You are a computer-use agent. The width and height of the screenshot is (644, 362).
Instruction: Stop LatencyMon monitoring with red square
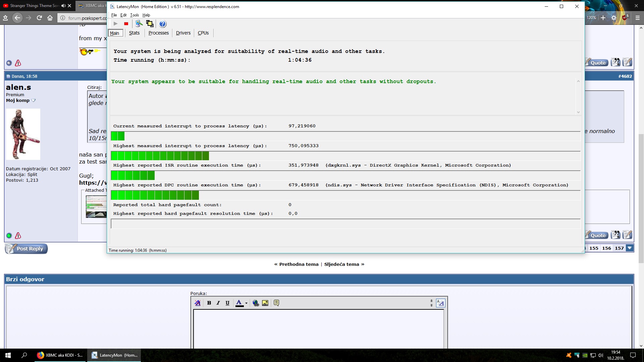[x=126, y=24]
